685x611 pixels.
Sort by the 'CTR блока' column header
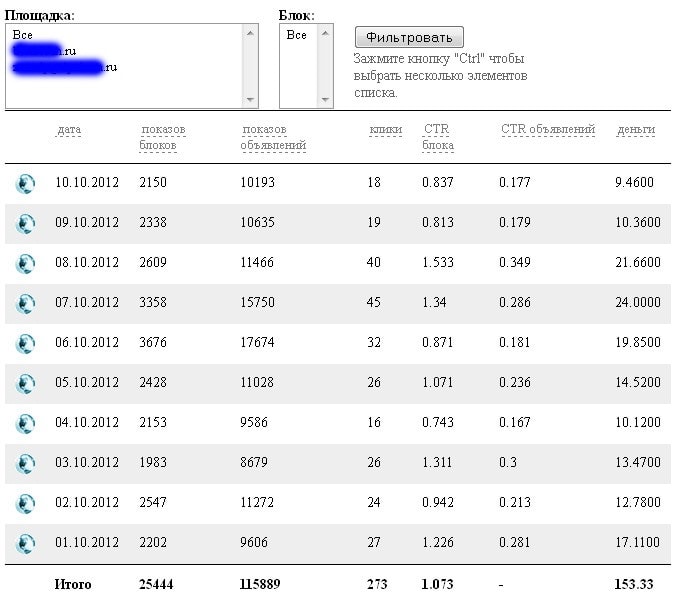(438, 137)
